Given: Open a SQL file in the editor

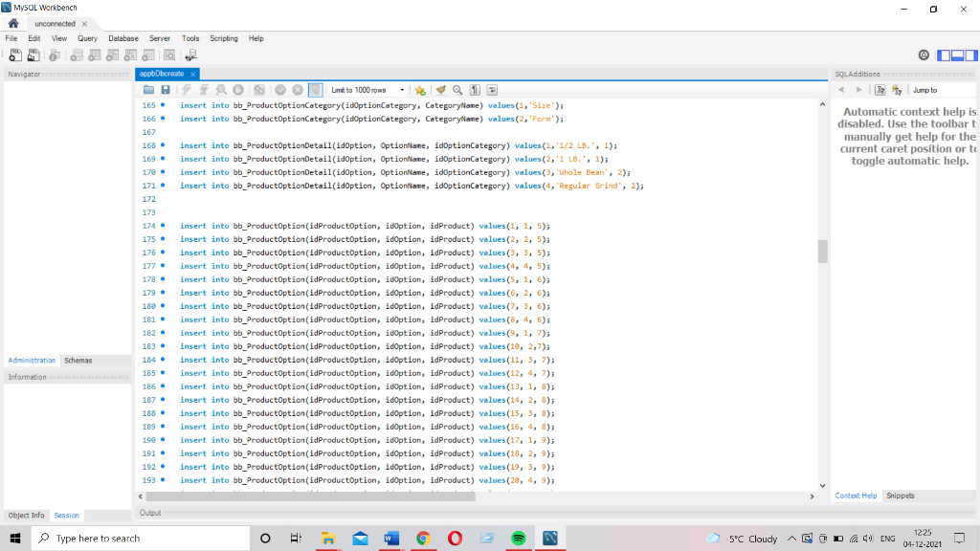Looking at the screenshot, I should pos(148,89).
